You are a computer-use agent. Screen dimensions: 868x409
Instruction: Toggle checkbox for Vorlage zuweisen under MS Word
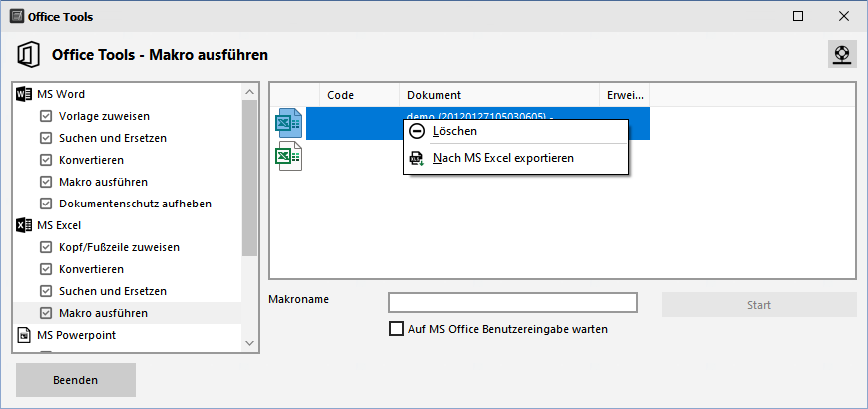[46, 116]
